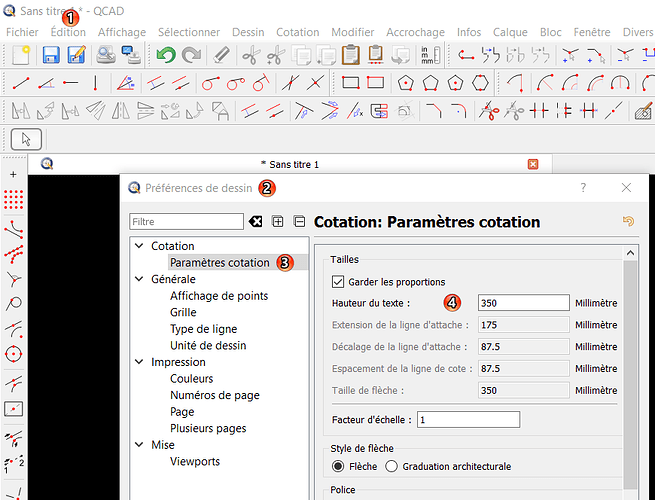The width and height of the screenshot is (655, 500).
Task: Click the orange reset preferences arrow
Action: pos(628,221)
